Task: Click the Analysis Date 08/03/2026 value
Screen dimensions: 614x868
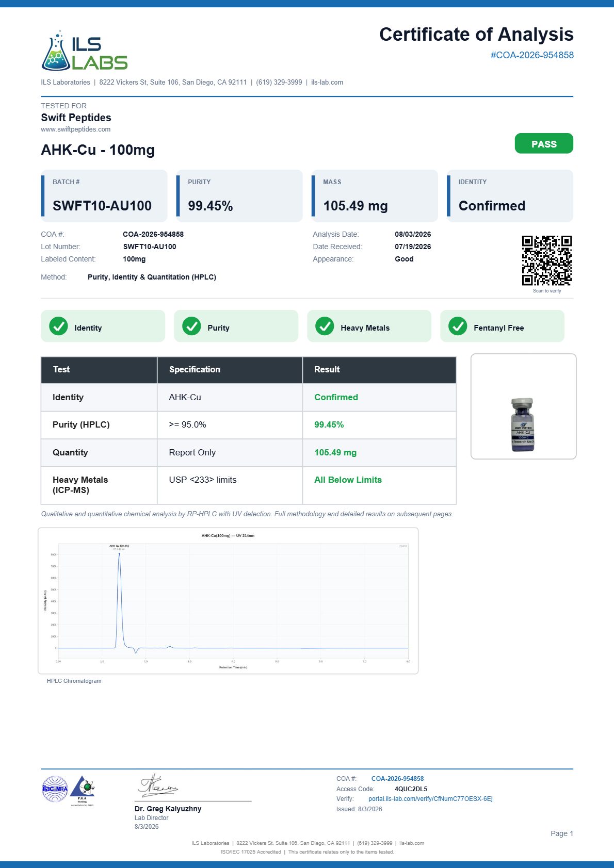Action: pyautogui.click(x=413, y=234)
